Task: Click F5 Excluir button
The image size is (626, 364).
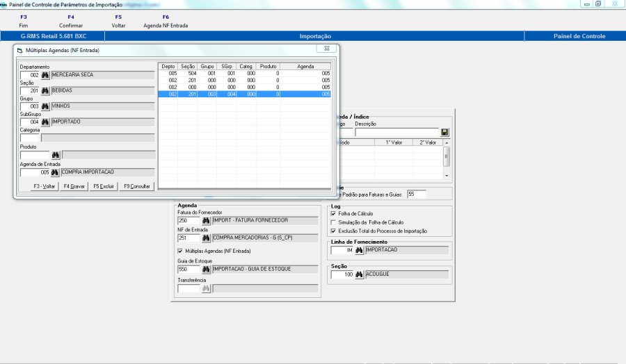Action: (x=104, y=186)
